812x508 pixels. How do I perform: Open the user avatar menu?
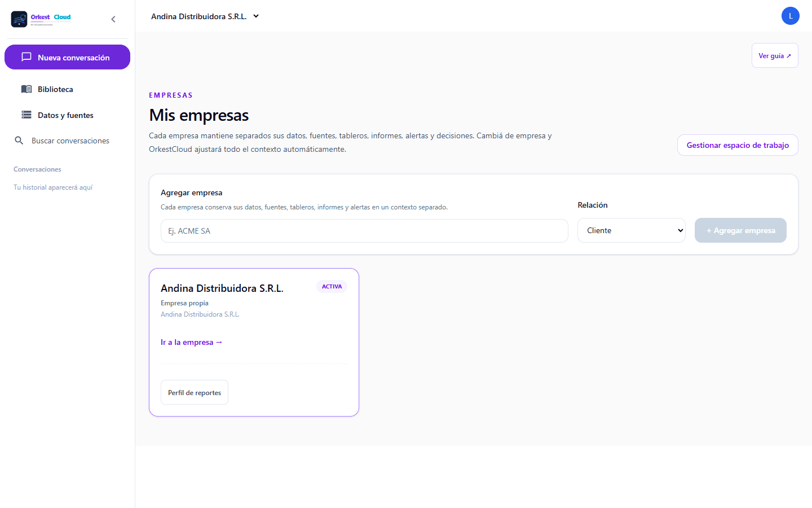[791, 16]
